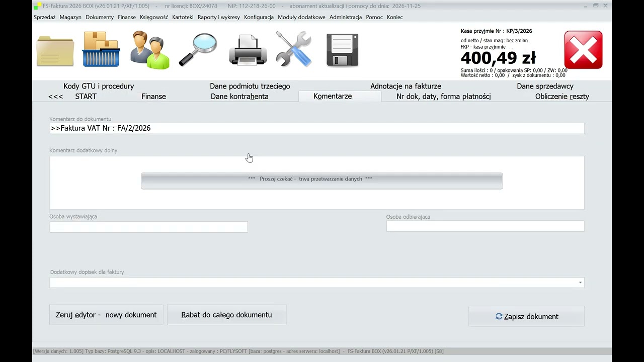Click the Zapisz dokument button
Screen dimensions: 644x362
click(526, 316)
